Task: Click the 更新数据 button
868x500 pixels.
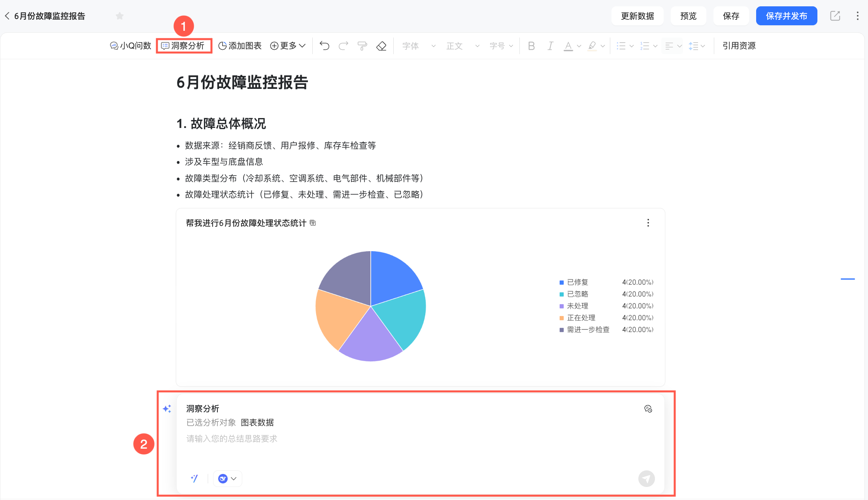Action: tap(637, 16)
